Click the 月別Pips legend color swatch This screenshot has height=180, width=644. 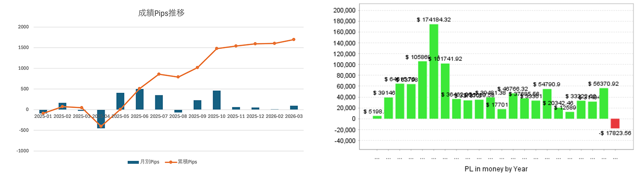[133, 162]
